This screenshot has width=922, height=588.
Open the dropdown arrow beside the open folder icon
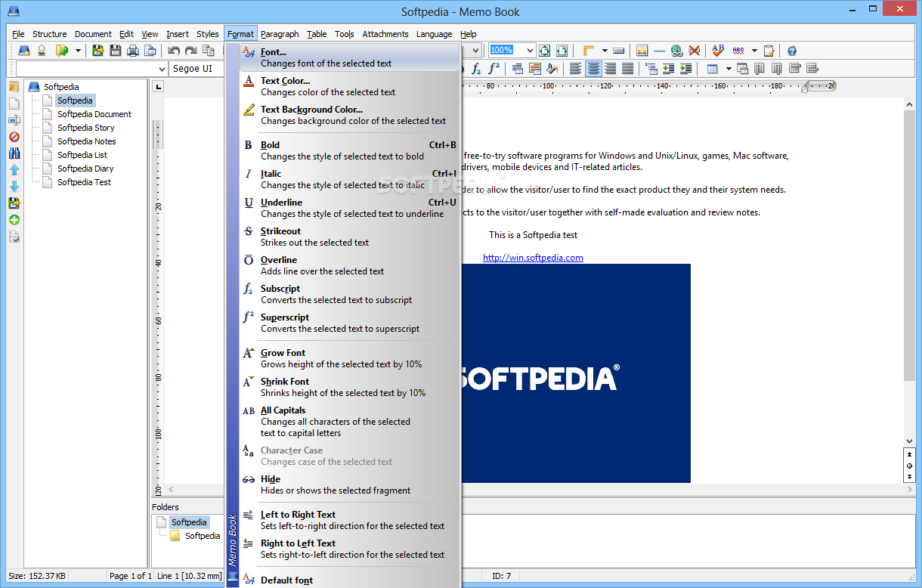(78, 51)
